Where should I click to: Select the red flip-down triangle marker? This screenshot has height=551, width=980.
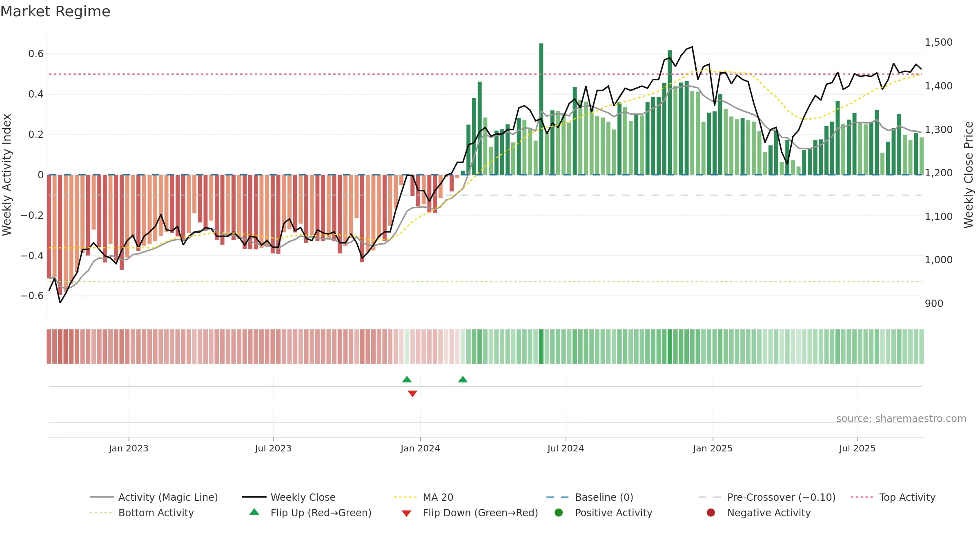coord(412,393)
